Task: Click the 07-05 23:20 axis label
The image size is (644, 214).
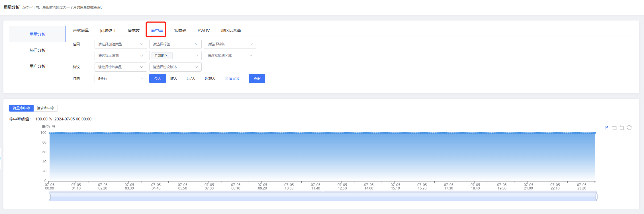Action: [x=582, y=187]
